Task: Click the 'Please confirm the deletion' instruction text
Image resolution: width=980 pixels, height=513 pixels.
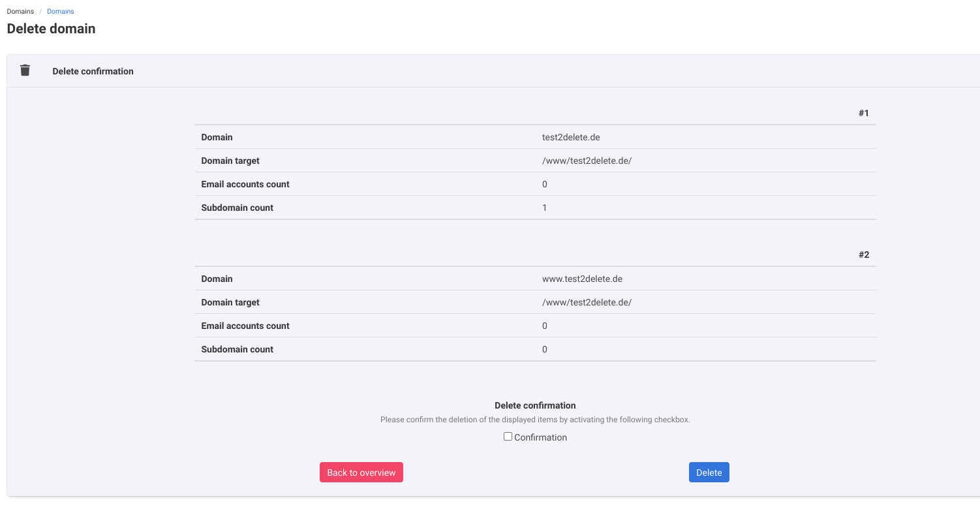Action: pyautogui.click(x=535, y=420)
